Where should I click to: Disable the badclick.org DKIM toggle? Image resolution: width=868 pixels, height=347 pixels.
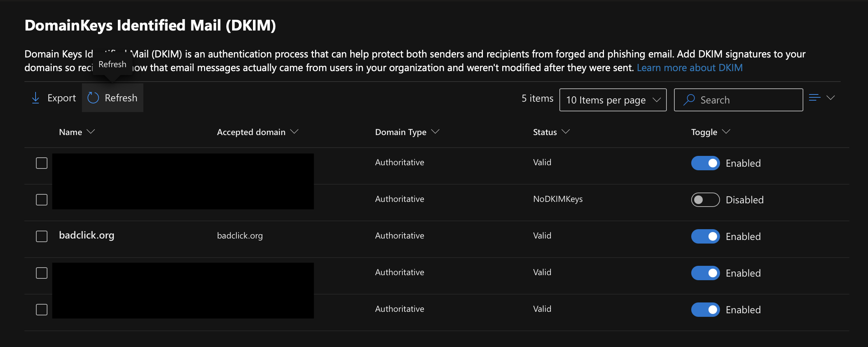[705, 236]
